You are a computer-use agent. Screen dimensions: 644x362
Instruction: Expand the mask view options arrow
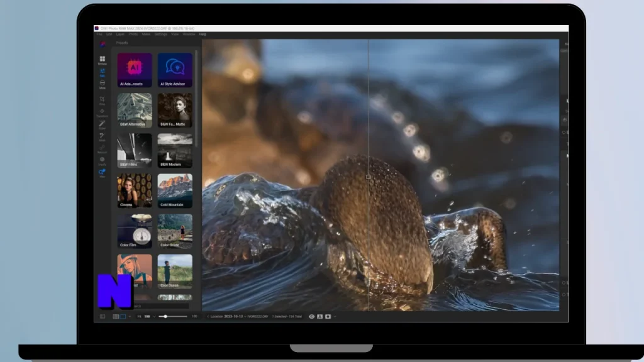(335, 317)
